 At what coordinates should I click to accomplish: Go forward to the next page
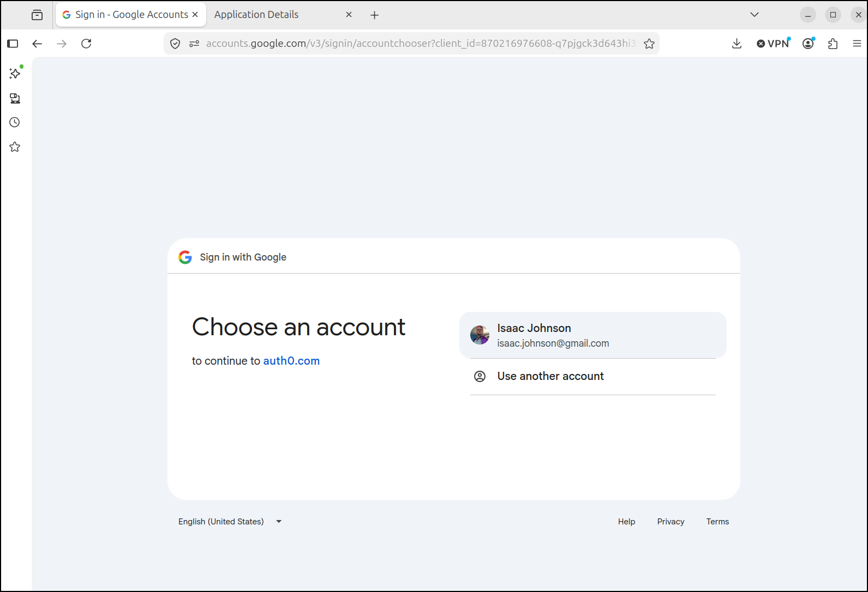coord(62,44)
